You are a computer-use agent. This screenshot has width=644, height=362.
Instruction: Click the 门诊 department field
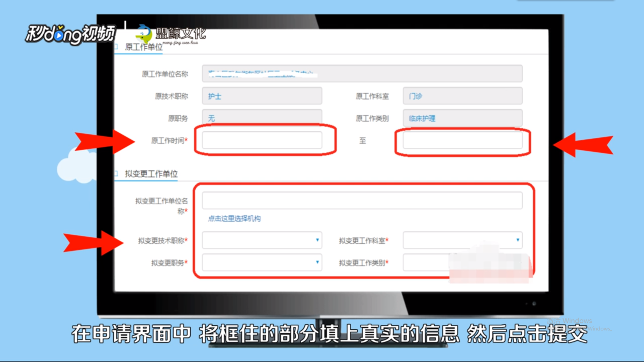click(462, 96)
